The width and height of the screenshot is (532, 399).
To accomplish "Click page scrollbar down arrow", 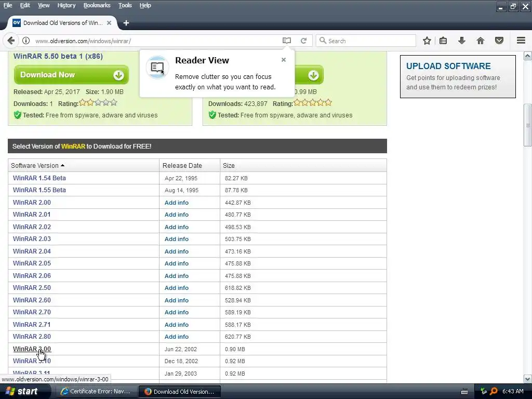I will [528, 379].
